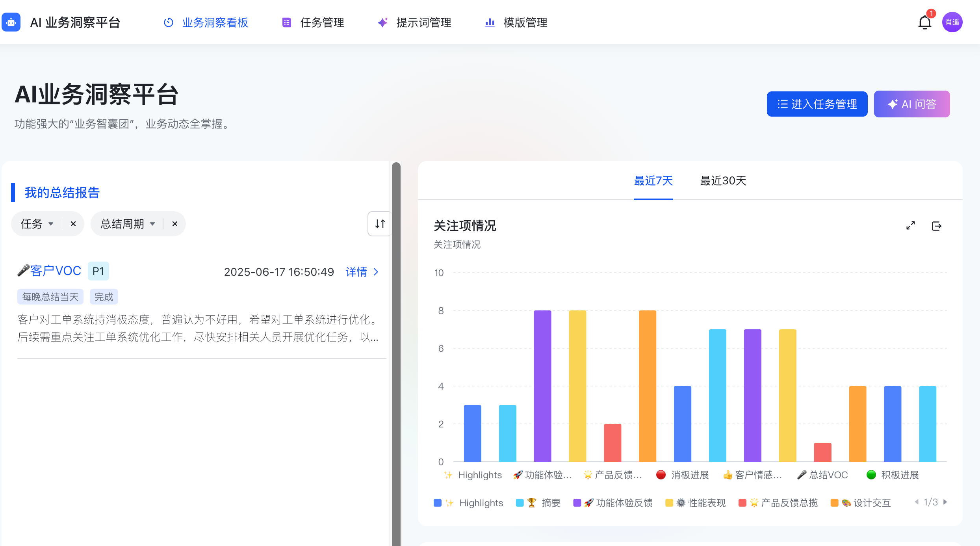The image size is (980, 546).
Task: Click the notification bell icon
Action: coord(924,22)
